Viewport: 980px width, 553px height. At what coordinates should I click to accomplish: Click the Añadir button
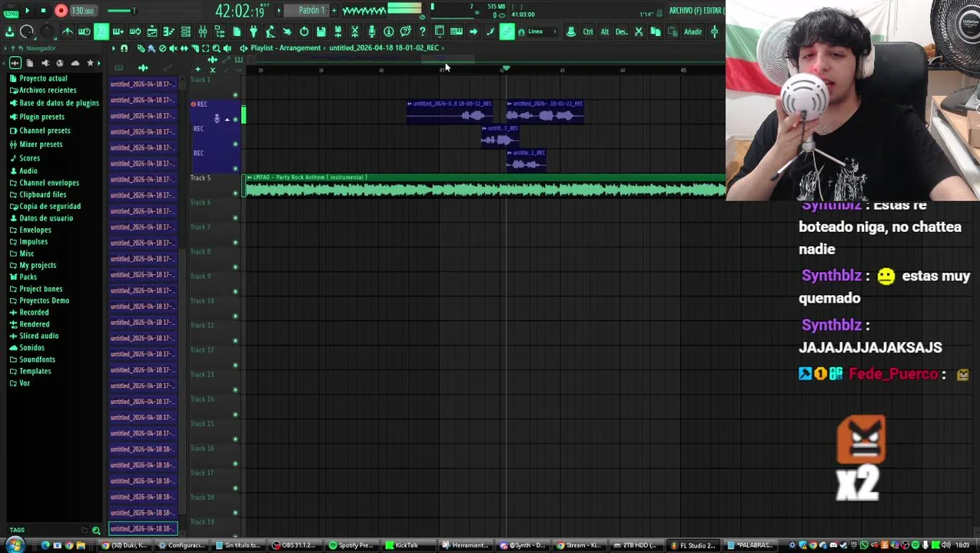[x=693, y=31]
